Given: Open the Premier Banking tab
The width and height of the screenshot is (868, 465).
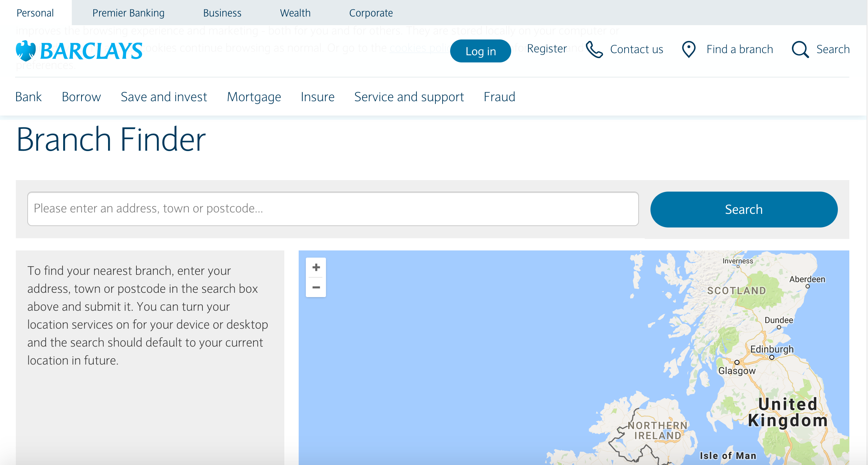Looking at the screenshot, I should (x=129, y=13).
